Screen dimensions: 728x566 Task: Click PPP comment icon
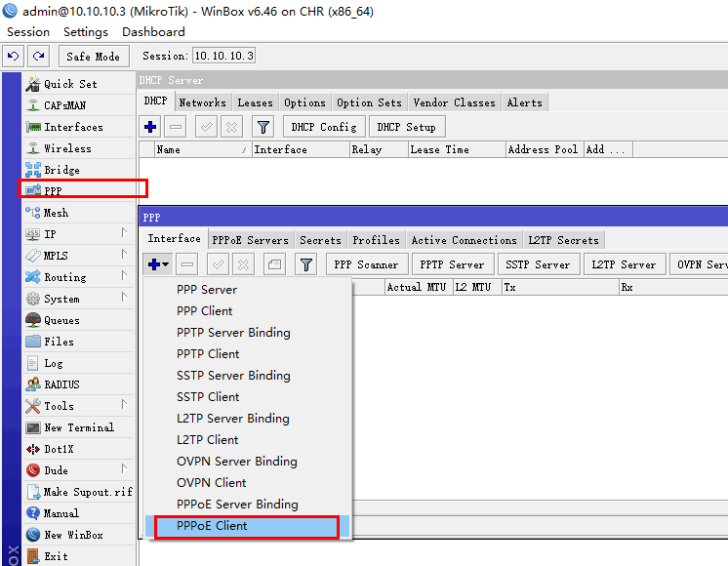point(274,264)
